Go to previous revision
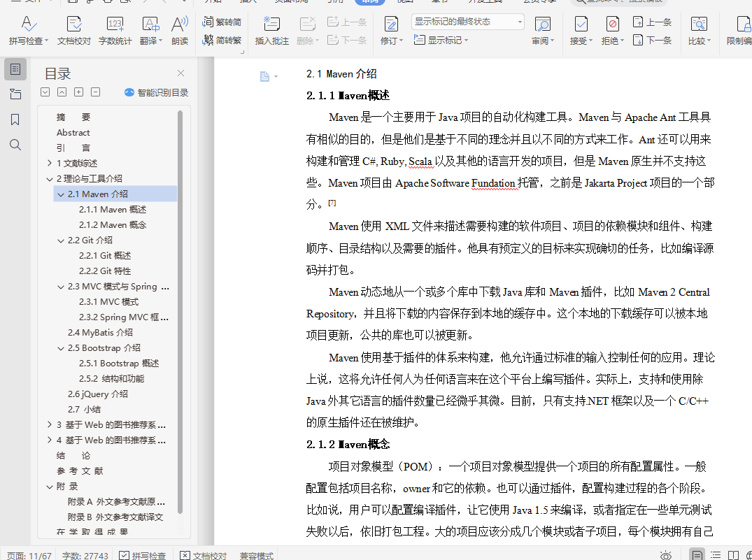The height and width of the screenshot is (560, 752). click(x=652, y=22)
